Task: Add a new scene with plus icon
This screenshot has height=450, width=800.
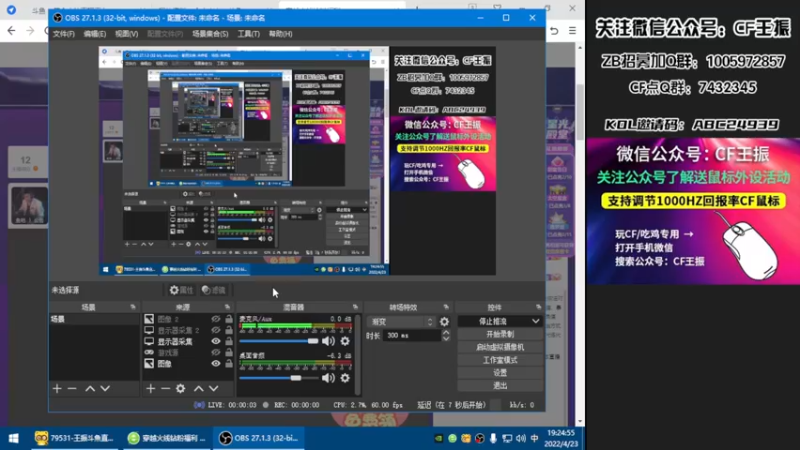Action: coord(57,389)
